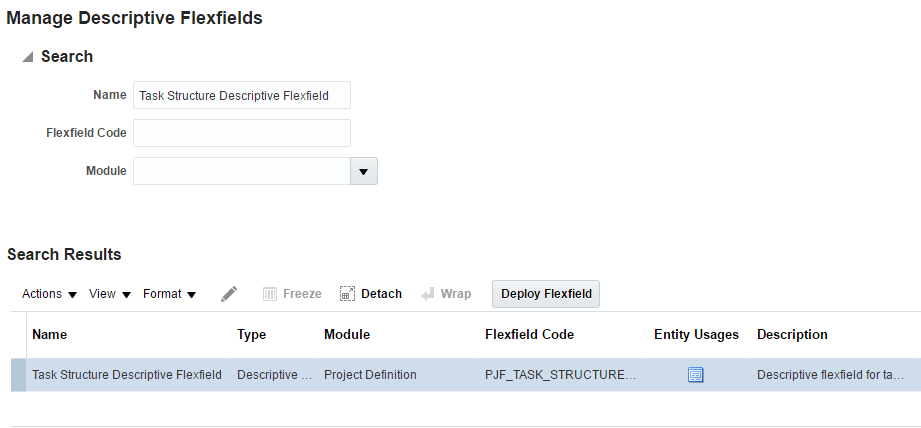Viewport: 921px width, 428px height.
Task: Click into the Name search field
Action: click(242, 95)
